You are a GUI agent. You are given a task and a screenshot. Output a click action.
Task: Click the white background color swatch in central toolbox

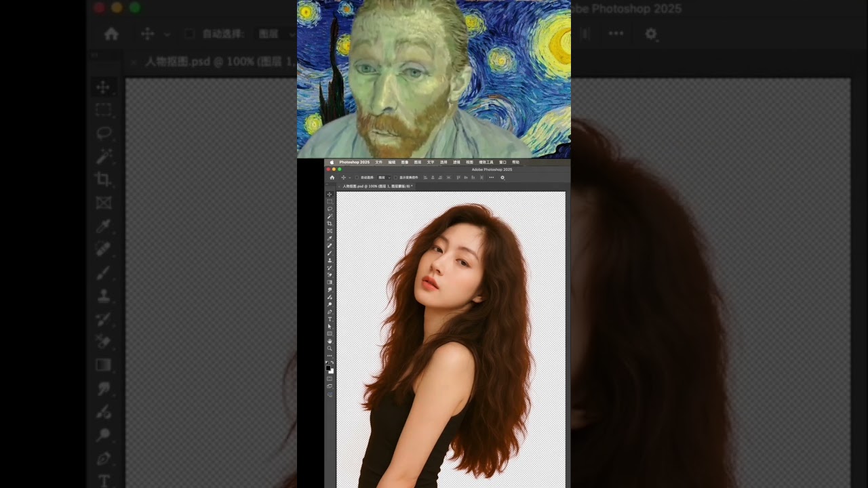[x=332, y=371]
